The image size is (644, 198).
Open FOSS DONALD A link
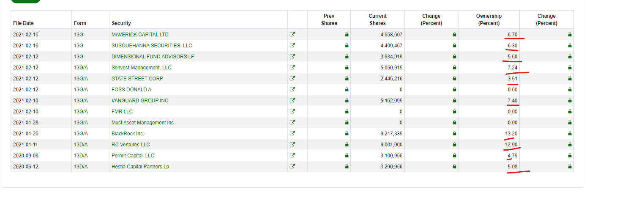click(131, 90)
